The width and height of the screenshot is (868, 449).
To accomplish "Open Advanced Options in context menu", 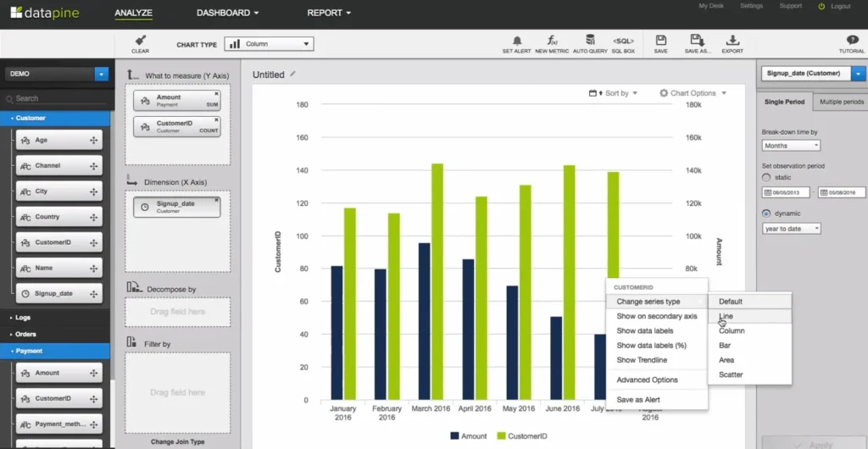I will coord(657,380).
